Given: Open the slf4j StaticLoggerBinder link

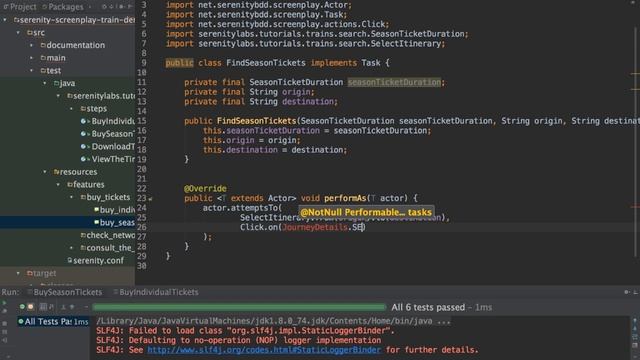Looking at the screenshot, I should 264,350.
